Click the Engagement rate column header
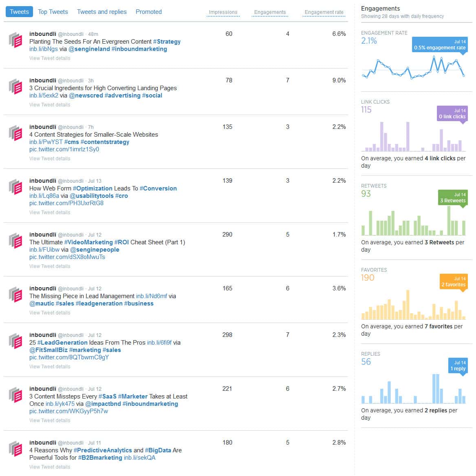The height and width of the screenshot is (476, 476). coord(324,12)
